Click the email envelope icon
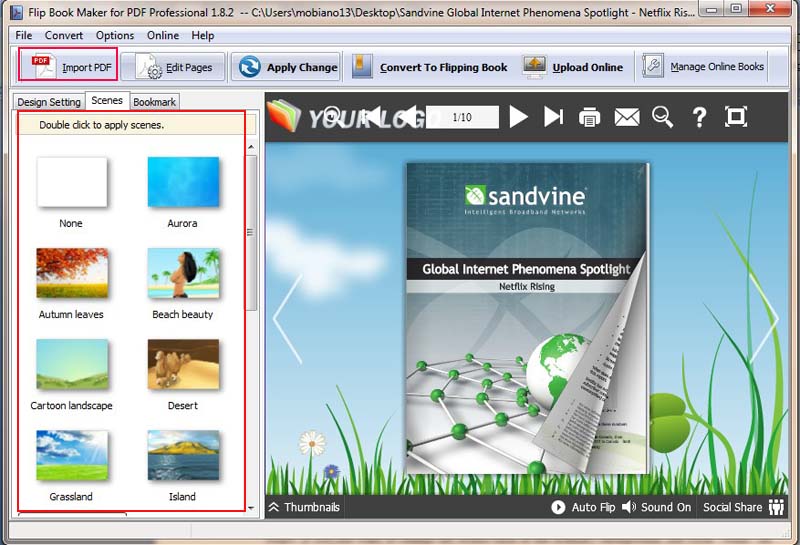 point(627,117)
